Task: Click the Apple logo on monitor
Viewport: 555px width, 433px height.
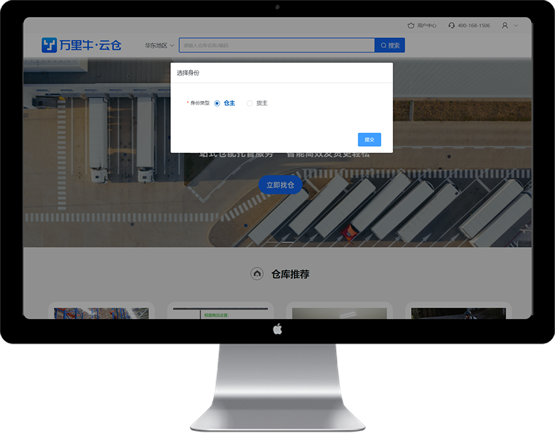Action: pyautogui.click(x=278, y=329)
